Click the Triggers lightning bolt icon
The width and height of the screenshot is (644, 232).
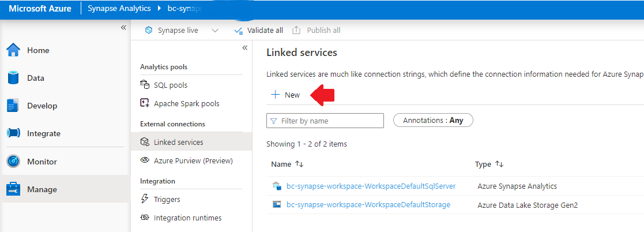point(145,199)
